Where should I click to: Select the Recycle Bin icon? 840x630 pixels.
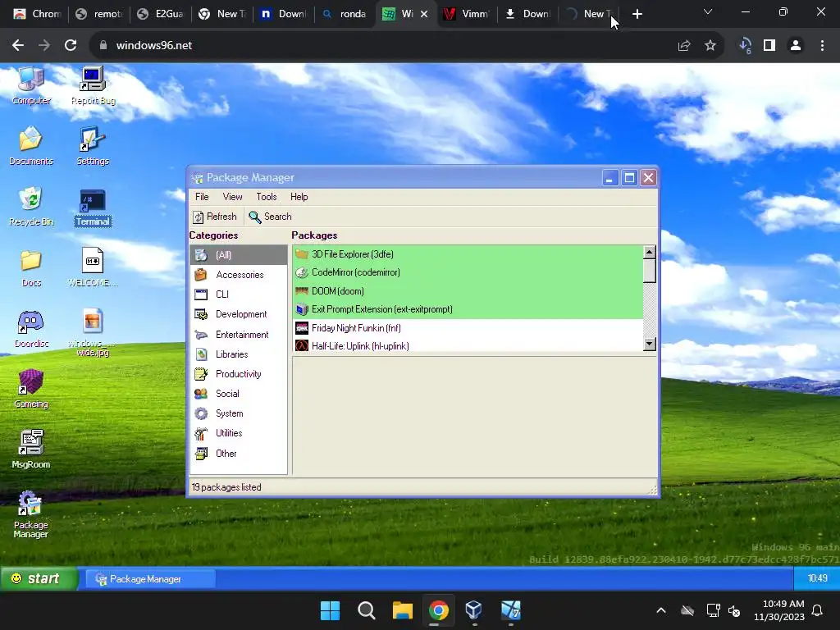point(31,207)
